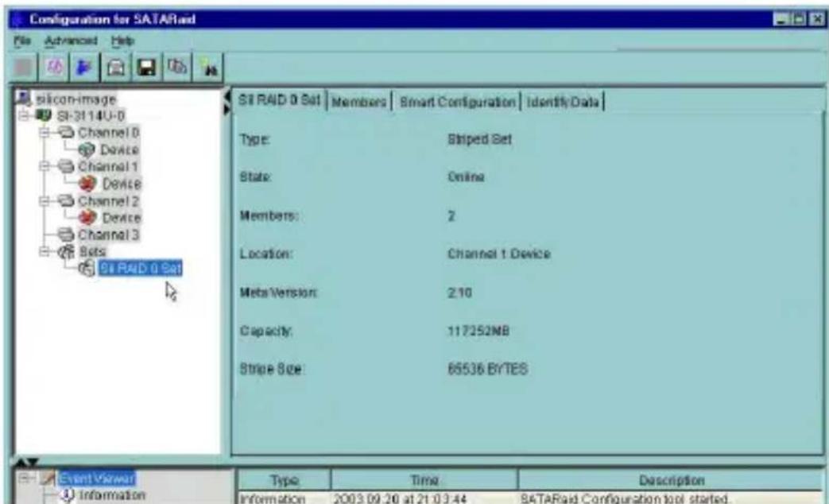Click the upper left-pointing splitter arrow beside the tabs
Viewport: 829px width, 504px height.
(227, 96)
